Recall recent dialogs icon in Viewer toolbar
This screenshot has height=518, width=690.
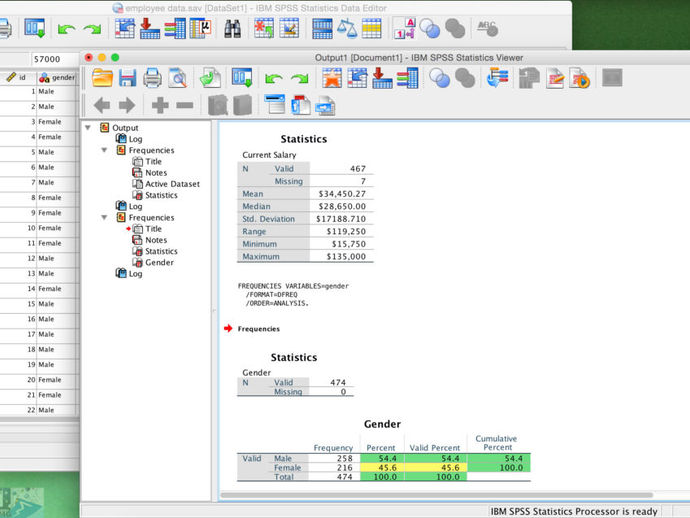(242, 78)
